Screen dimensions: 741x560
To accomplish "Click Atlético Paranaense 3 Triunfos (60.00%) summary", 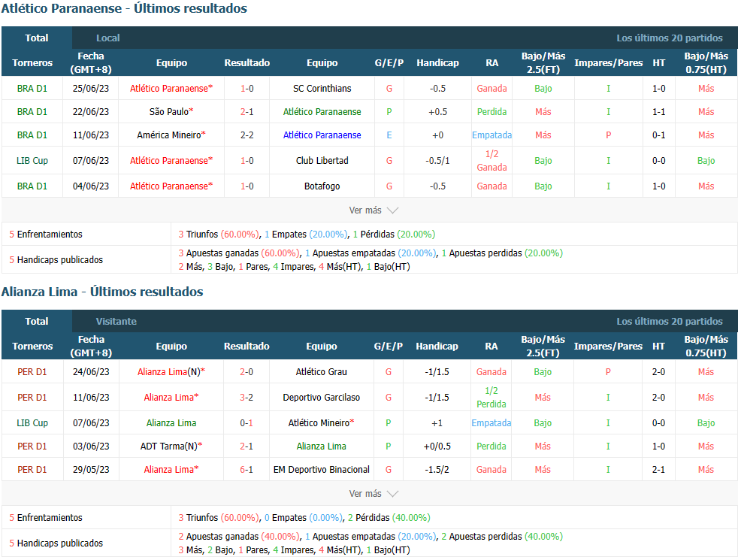I will point(219,235).
